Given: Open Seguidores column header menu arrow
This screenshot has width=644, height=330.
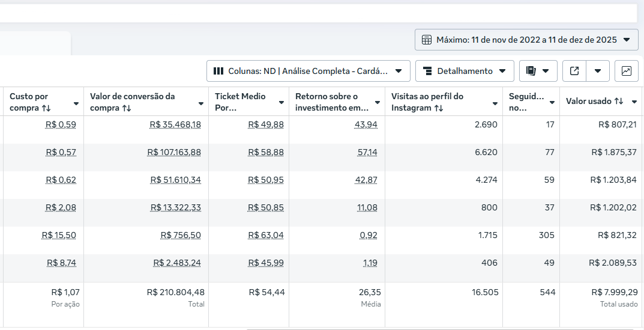Looking at the screenshot, I should click(x=552, y=103).
